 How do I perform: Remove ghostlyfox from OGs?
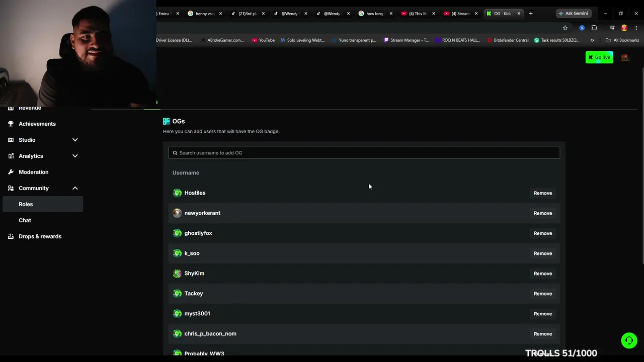pos(543,233)
